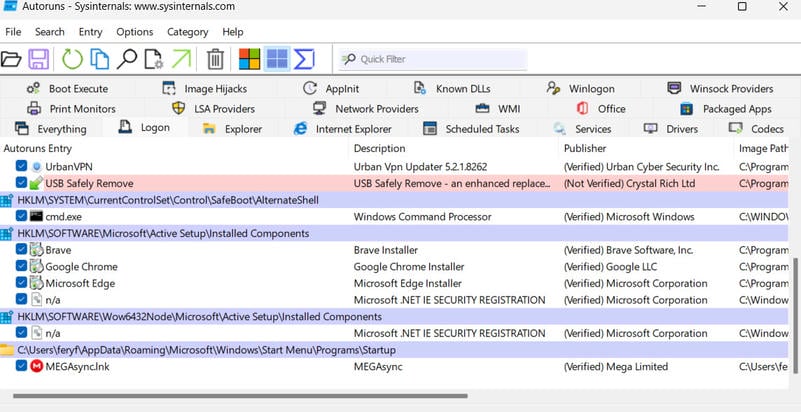
Task: Click the Startup folder icon
Action: (7, 350)
